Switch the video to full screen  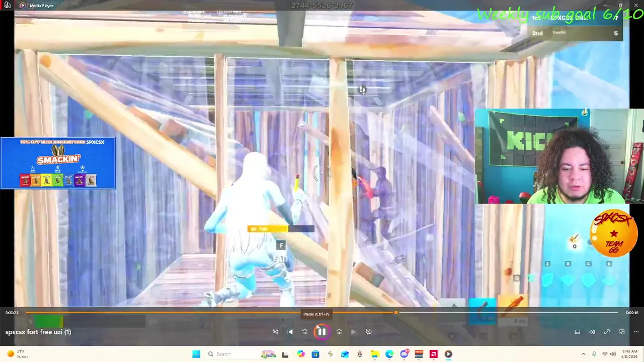point(607,332)
